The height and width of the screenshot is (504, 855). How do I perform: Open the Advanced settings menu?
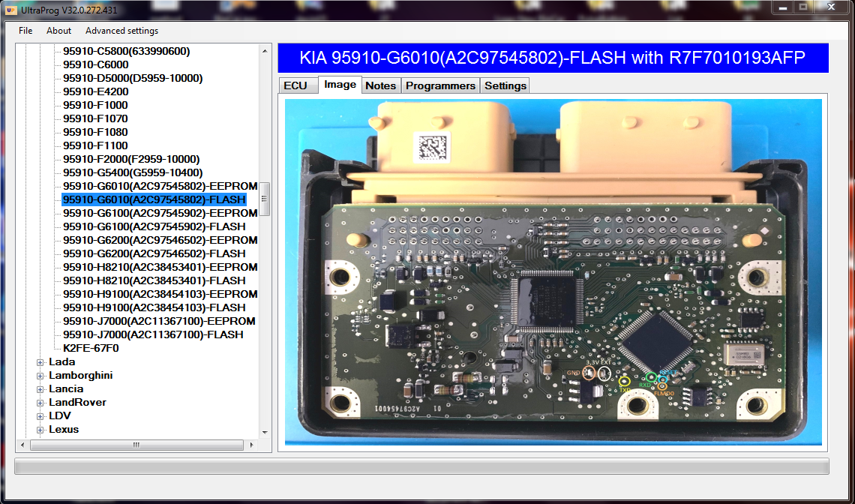click(x=121, y=31)
